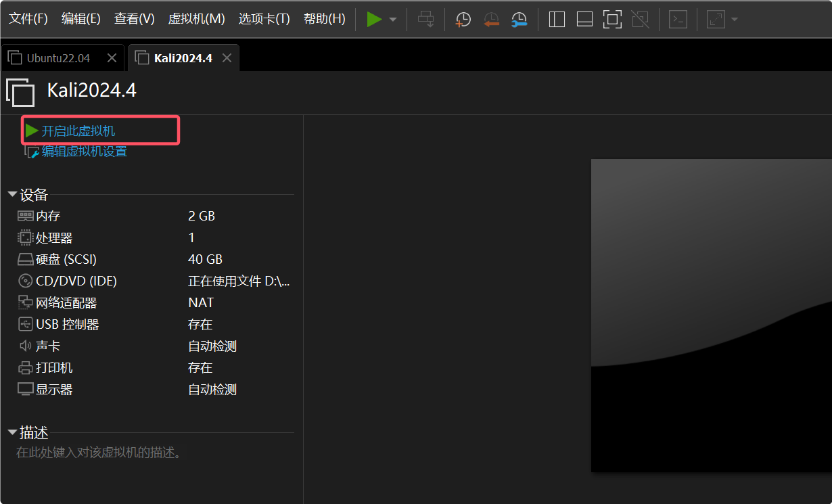Image resolution: width=832 pixels, height=504 pixels.
Task: Click the CD/DVD (IDE) disc icon
Action: (x=26, y=281)
